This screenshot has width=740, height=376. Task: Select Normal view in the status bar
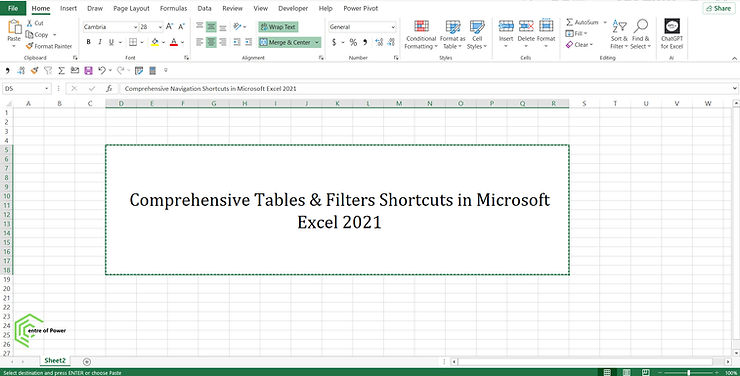pyautogui.click(x=607, y=373)
